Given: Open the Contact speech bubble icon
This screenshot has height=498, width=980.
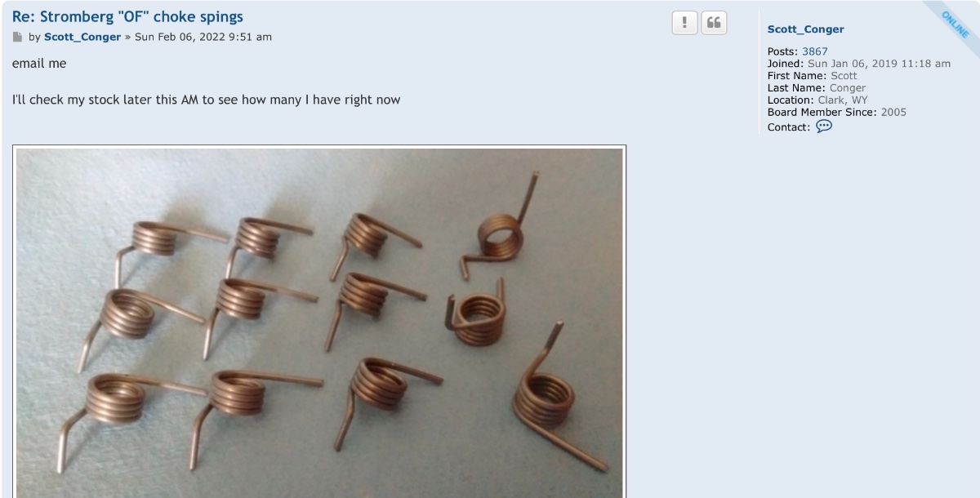Looking at the screenshot, I should [x=824, y=127].
